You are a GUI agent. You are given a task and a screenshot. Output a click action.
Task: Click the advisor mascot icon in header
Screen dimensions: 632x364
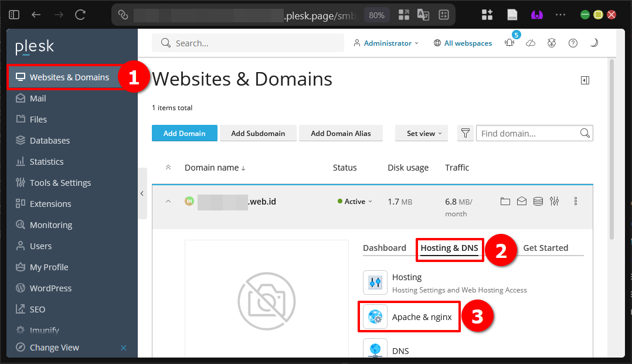pos(551,43)
